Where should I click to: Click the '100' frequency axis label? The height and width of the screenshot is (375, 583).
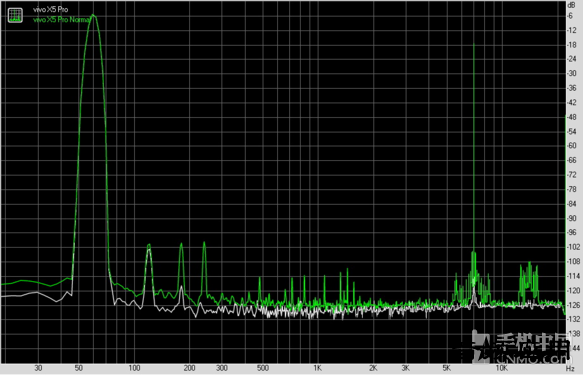(x=134, y=368)
